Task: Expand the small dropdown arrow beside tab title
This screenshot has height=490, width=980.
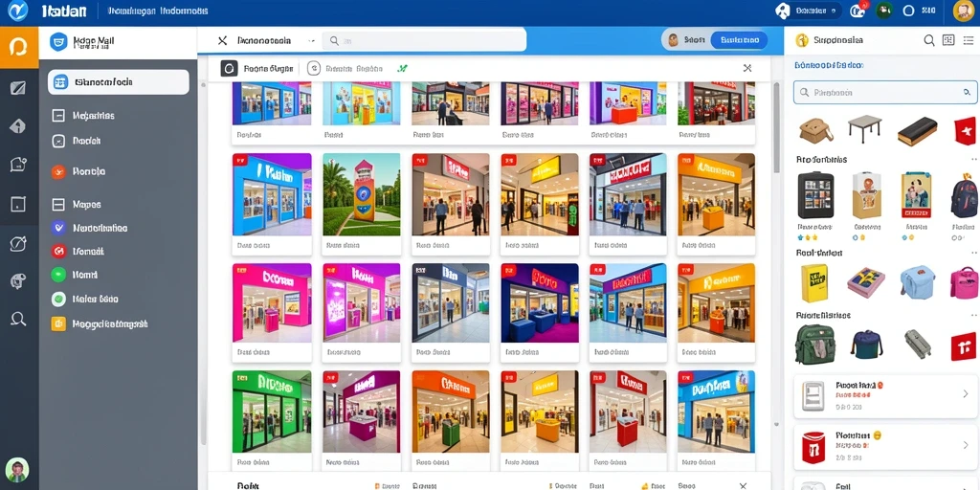Action: tap(311, 40)
